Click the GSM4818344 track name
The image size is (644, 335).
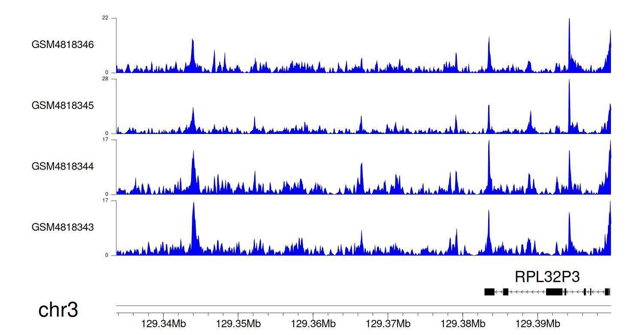63,166
